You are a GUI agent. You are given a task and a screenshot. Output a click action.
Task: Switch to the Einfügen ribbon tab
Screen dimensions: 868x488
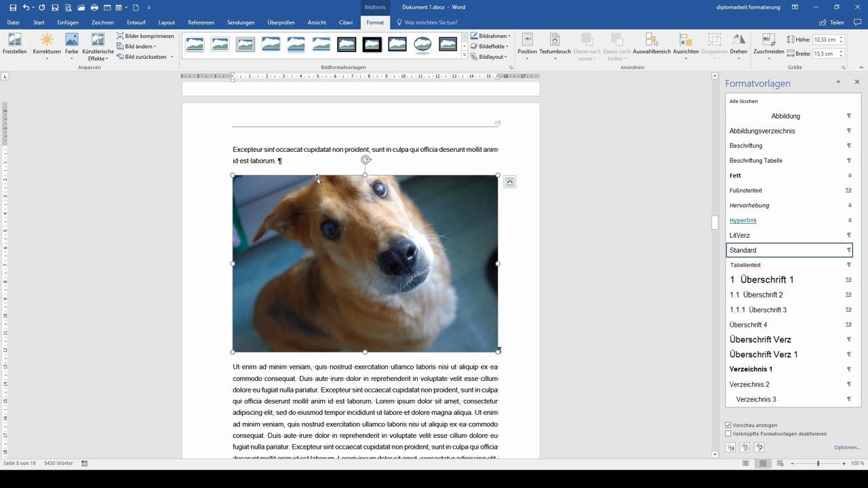coord(68,22)
